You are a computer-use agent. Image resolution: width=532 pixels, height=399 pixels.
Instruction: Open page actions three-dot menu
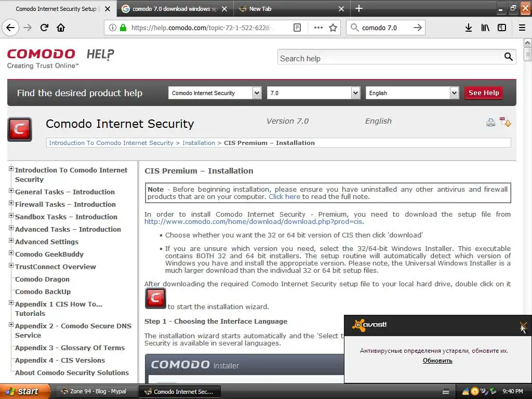tap(318, 28)
